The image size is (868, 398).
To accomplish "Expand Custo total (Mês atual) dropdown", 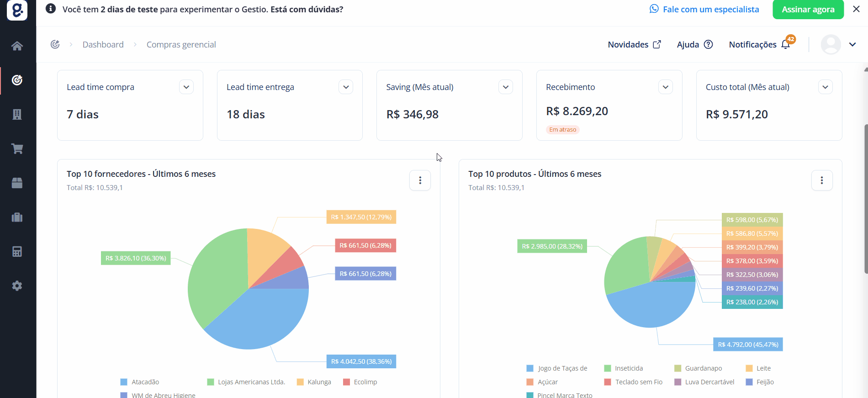I will point(825,87).
